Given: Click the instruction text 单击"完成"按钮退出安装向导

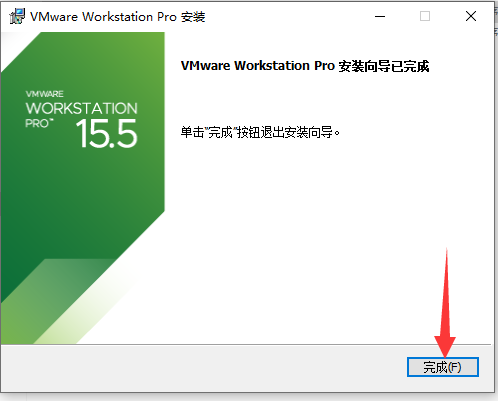Looking at the screenshot, I should point(260,132).
